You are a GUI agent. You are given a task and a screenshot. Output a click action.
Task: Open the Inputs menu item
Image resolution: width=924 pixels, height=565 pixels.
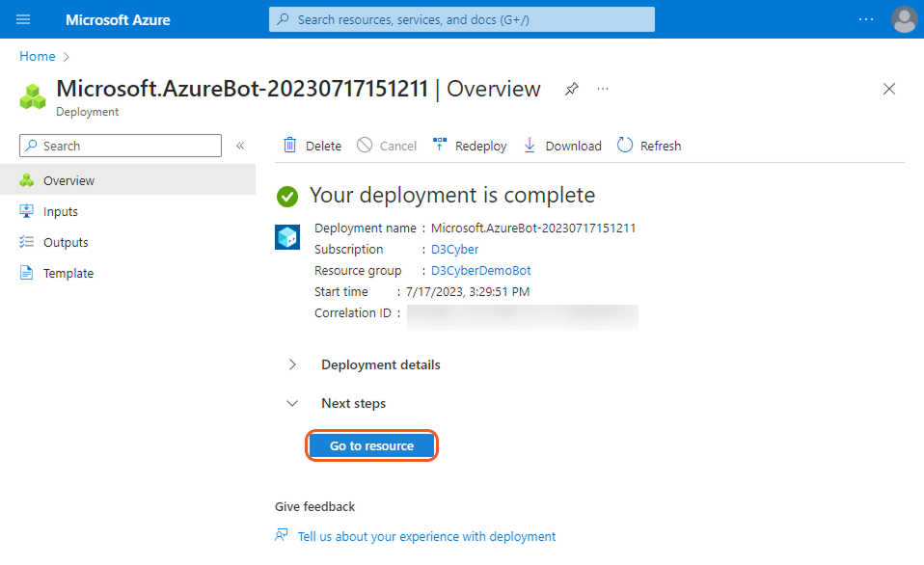61,211
